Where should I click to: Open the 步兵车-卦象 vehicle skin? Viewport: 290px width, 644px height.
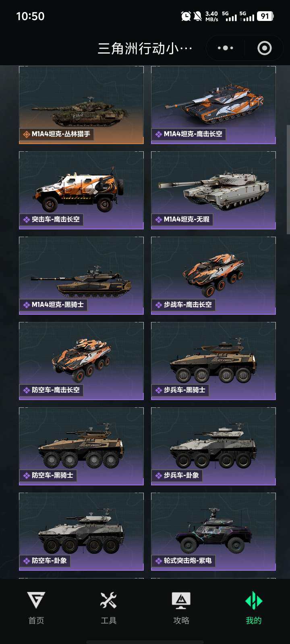tap(213, 446)
